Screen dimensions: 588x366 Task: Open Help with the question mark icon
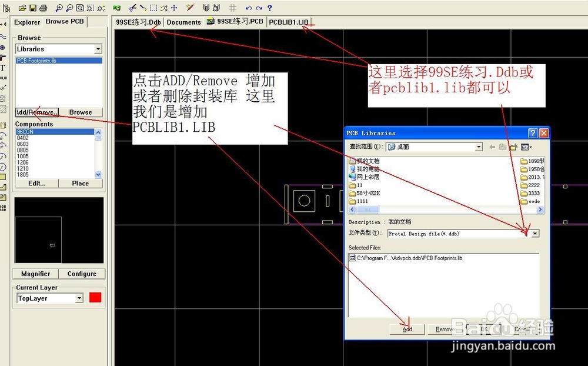pos(270,8)
